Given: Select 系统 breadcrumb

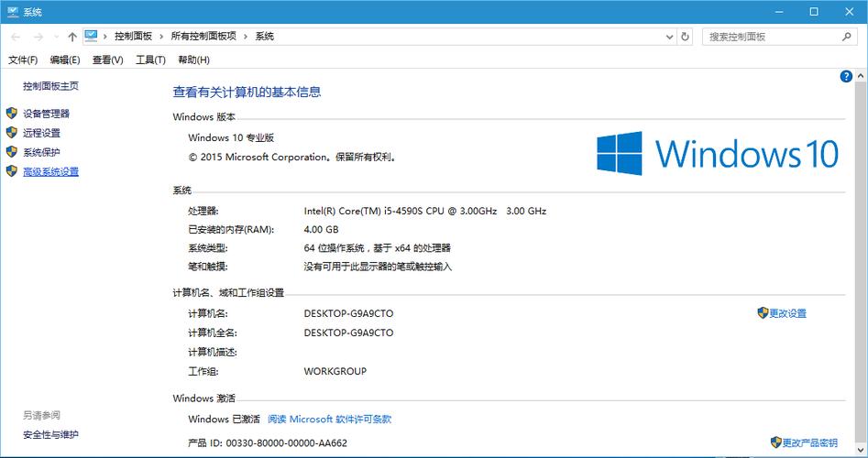Looking at the screenshot, I should point(265,37).
